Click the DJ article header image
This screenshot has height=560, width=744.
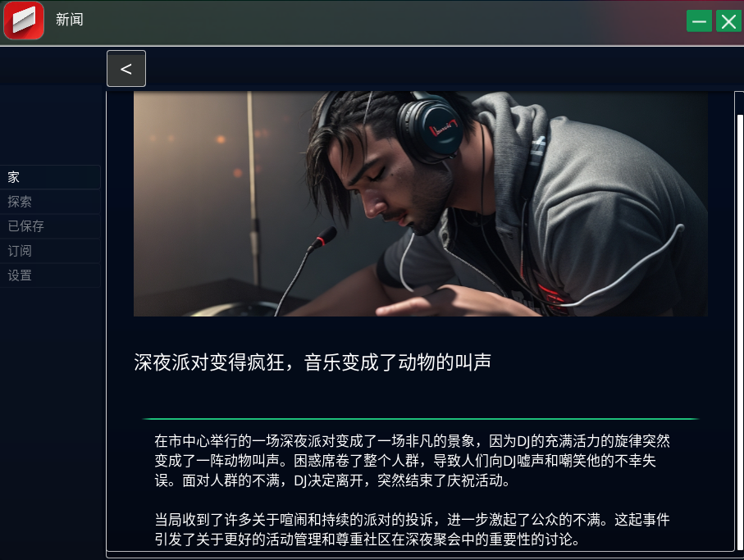tap(421, 204)
